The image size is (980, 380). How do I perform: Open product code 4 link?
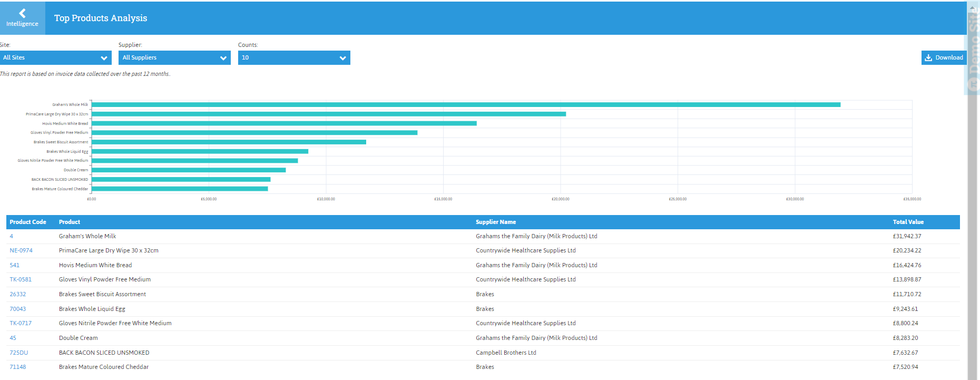tap(12, 236)
